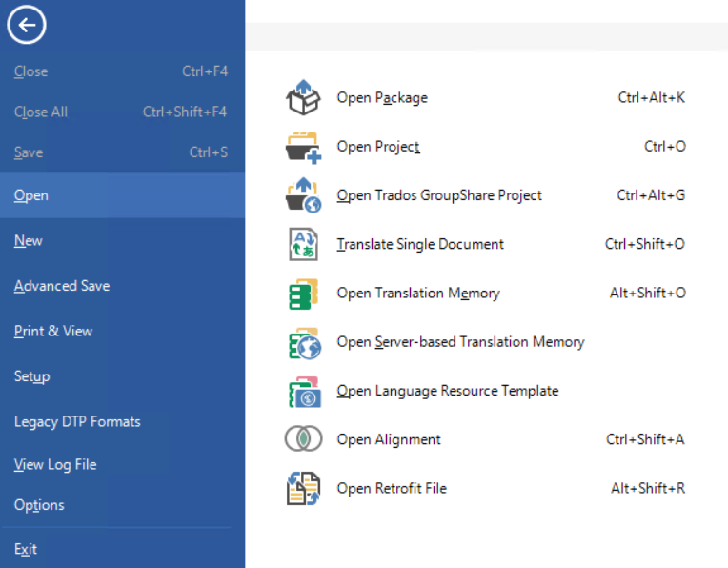Screen dimensions: 728x568
Task: Click the back arrow circle icon
Action: [27, 25]
